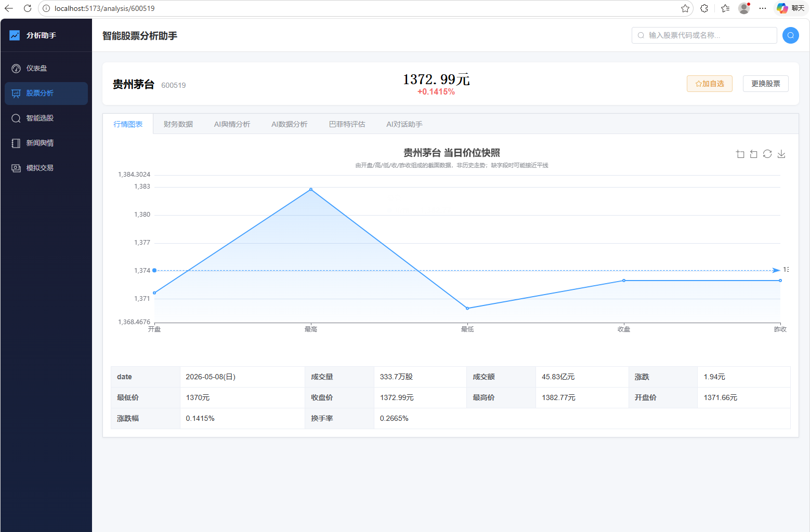
Task: Select the 行情图表 tab
Action: (128, 124)
